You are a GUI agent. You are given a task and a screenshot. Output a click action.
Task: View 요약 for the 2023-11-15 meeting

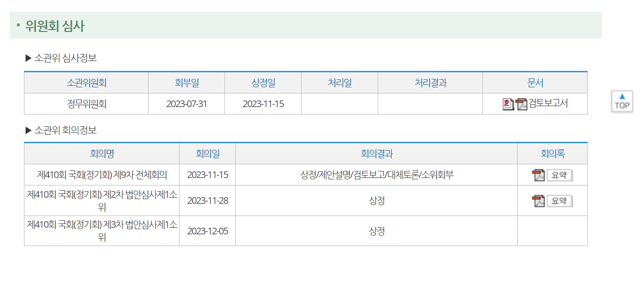point(559,175)
